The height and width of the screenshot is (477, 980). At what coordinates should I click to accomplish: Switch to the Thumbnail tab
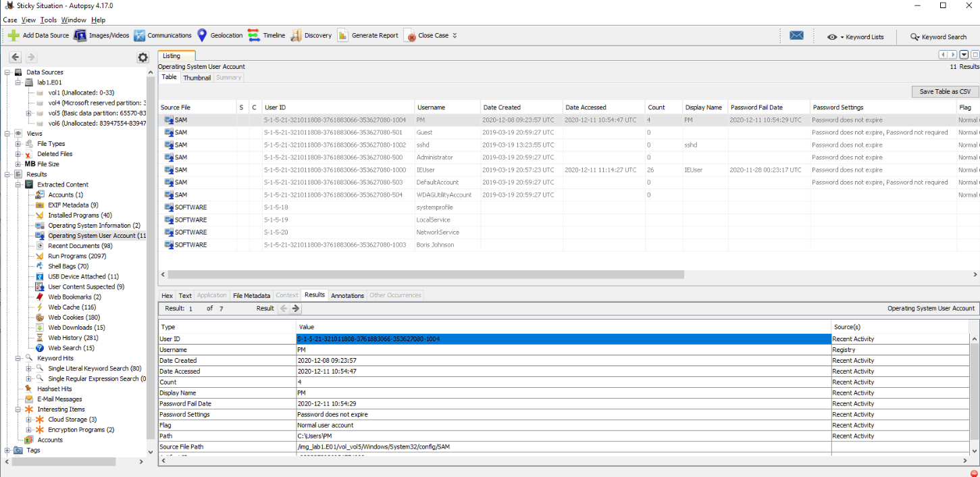pyautogui.click(x=197, y=78)
